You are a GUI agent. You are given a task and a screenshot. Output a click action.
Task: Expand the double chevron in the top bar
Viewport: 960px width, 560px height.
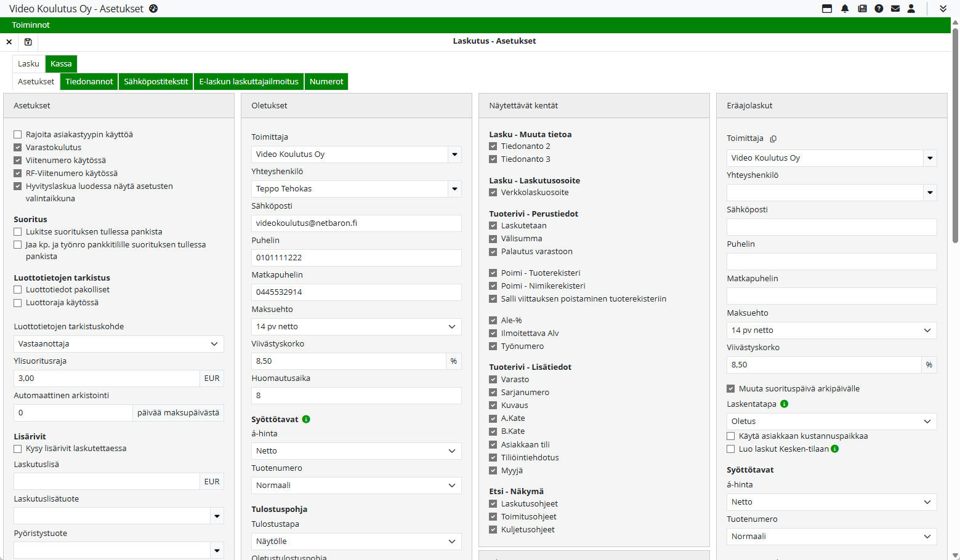point(943,9)
